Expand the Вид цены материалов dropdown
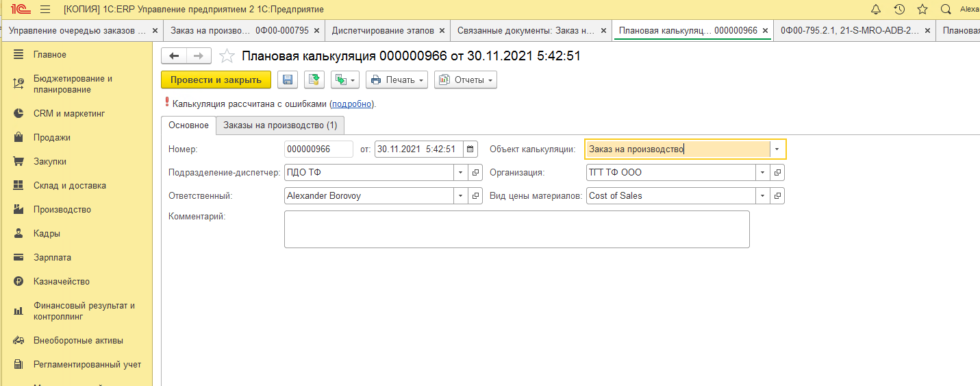The image size is (980, 386). [x=762, y=196]
